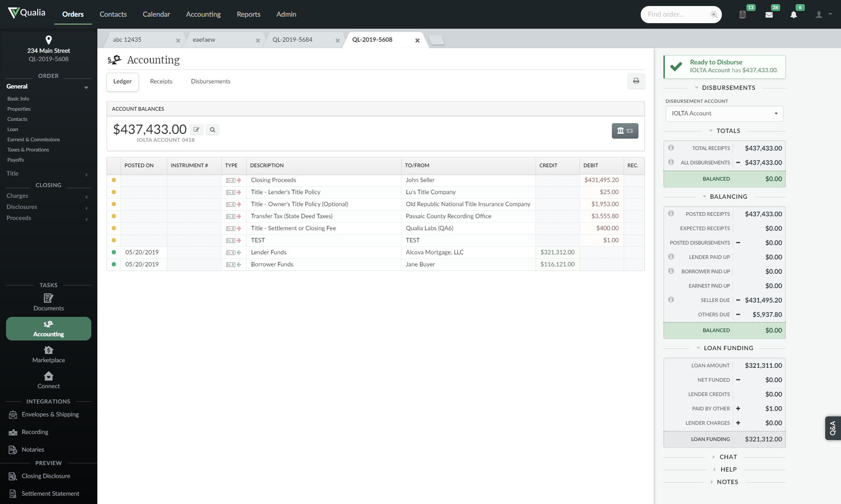The image size is (841, 504).
Task: Open the Calendar menu
Action: point(156,14)
